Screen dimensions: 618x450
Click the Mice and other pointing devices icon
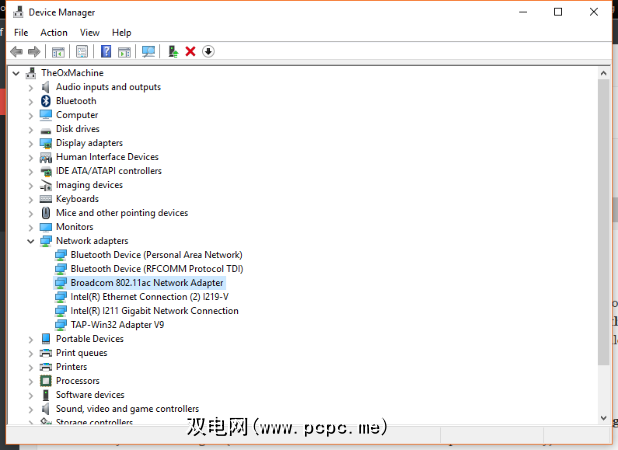[46, 213]
